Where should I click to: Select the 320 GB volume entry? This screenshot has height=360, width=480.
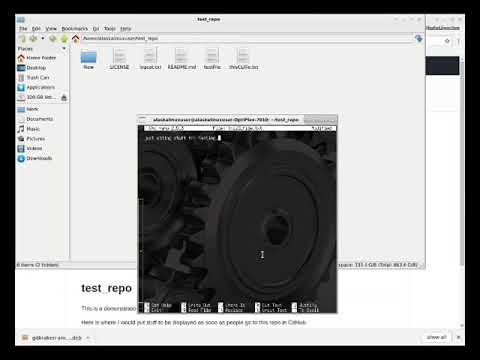[37, 97]
